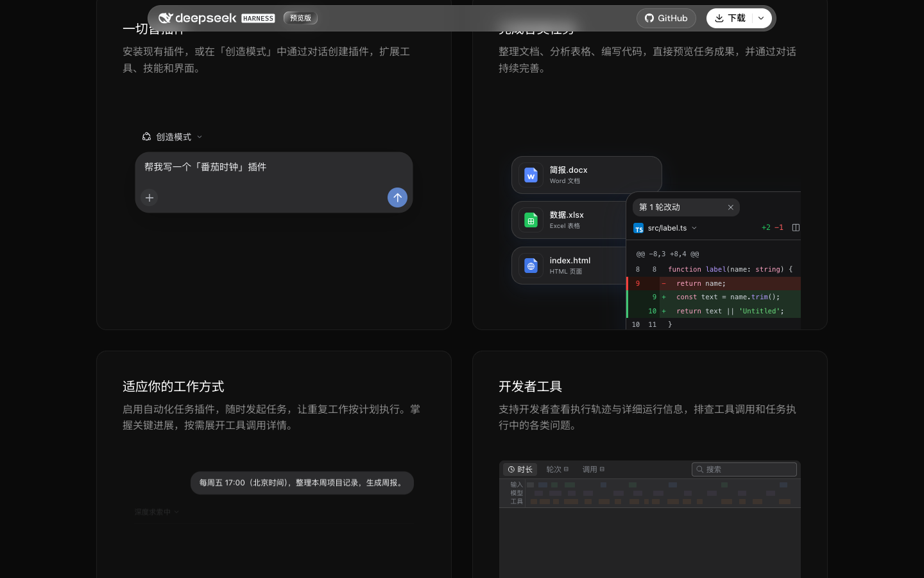Image resolution: width=924 pixels, height=578 pixels.
Task: Click the 适应你的工作方式 heading
Action: [x=173, y=387]
